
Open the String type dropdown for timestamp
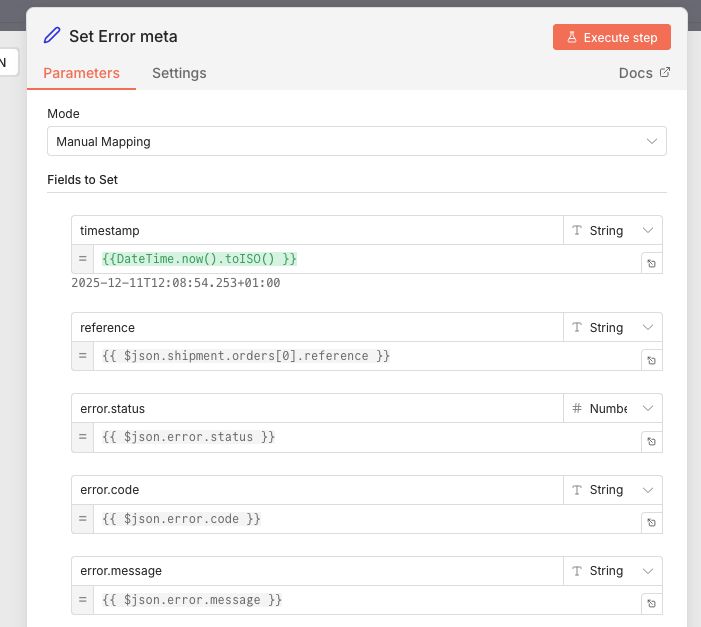click(612, 231)
